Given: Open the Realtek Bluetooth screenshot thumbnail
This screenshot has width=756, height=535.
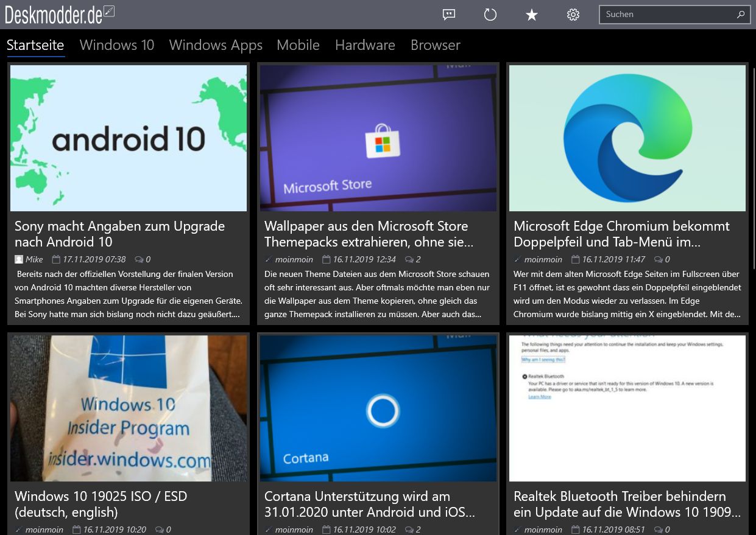Looking at the screenshot, I should pos(627,408).
